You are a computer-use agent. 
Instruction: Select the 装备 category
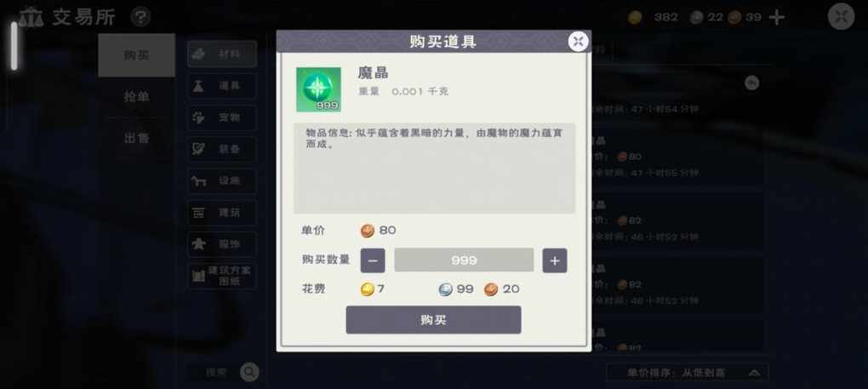(x=222, y=150)
